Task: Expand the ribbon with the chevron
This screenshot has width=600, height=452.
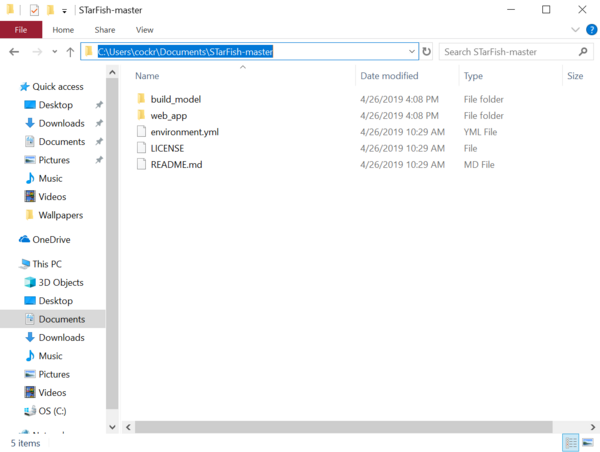Action: pos(575,29)
